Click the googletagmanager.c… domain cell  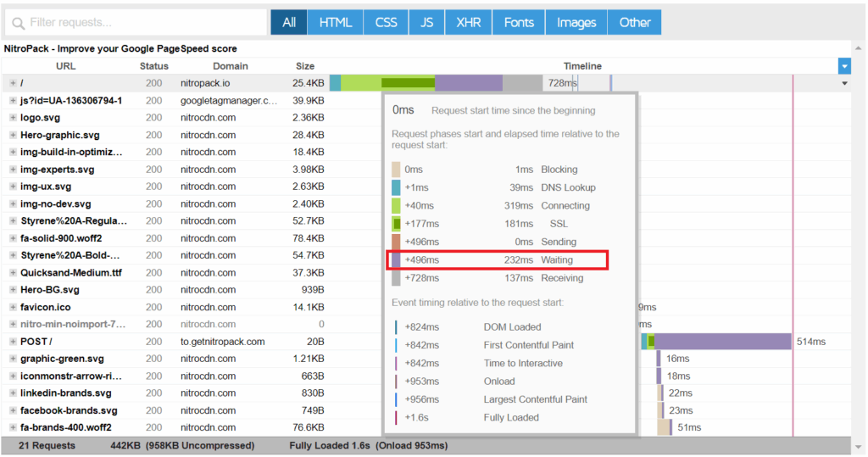(229, 101)
